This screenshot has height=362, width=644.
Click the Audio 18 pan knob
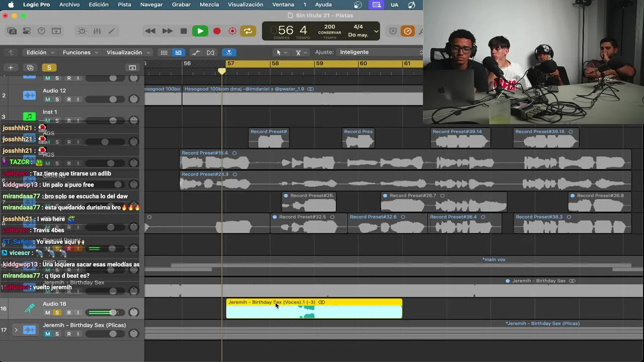point(133,312)
